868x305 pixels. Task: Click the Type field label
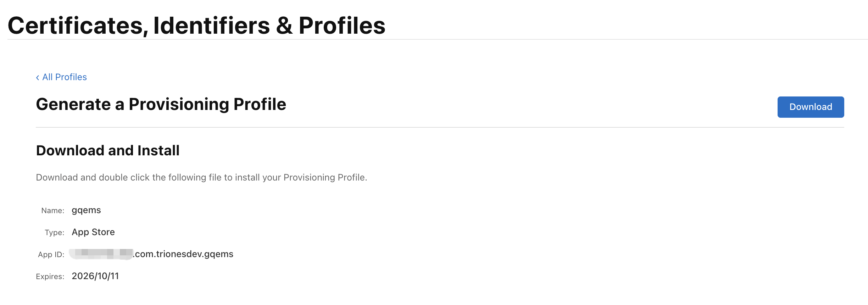click(x=54, y=233)
